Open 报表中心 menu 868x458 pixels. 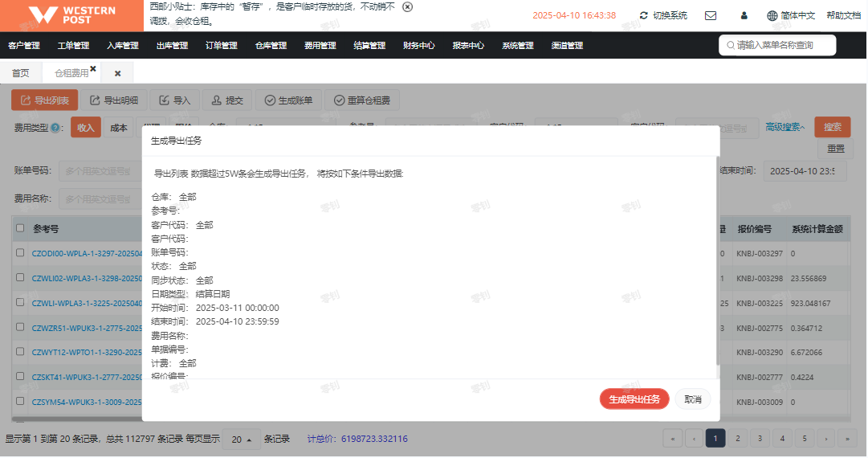pyautogui.click(x=468, y=46)
